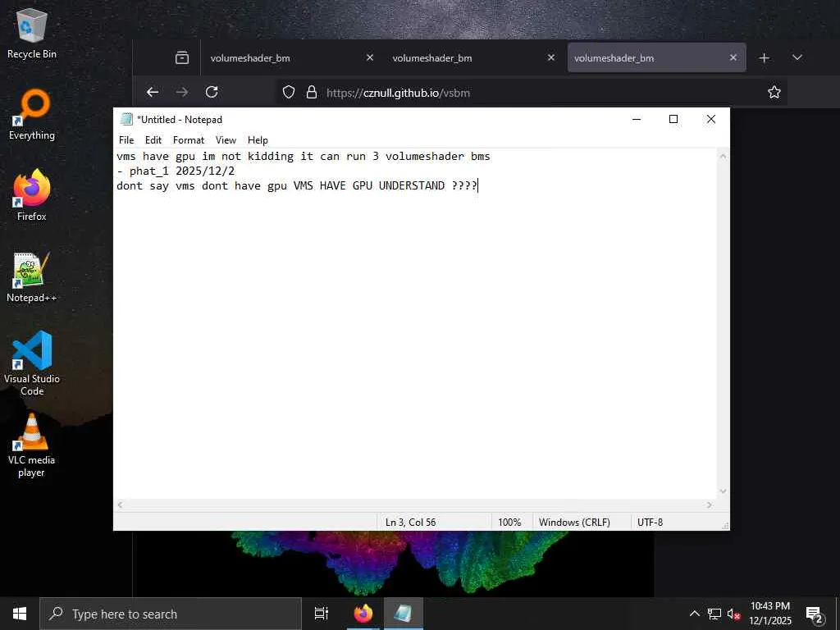840x630 pixels.
Task: Close the active third volumeshader_bm tab
Action: tap(733, 57)
